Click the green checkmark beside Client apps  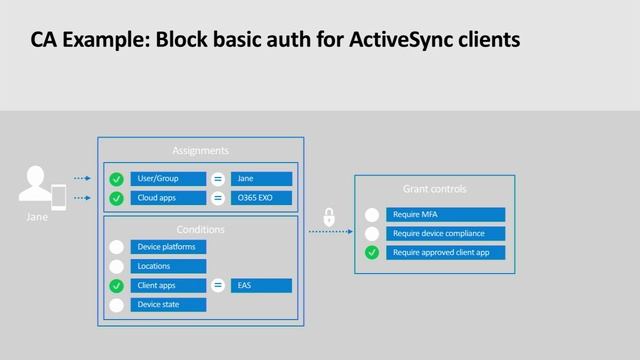tap(116, 286)
